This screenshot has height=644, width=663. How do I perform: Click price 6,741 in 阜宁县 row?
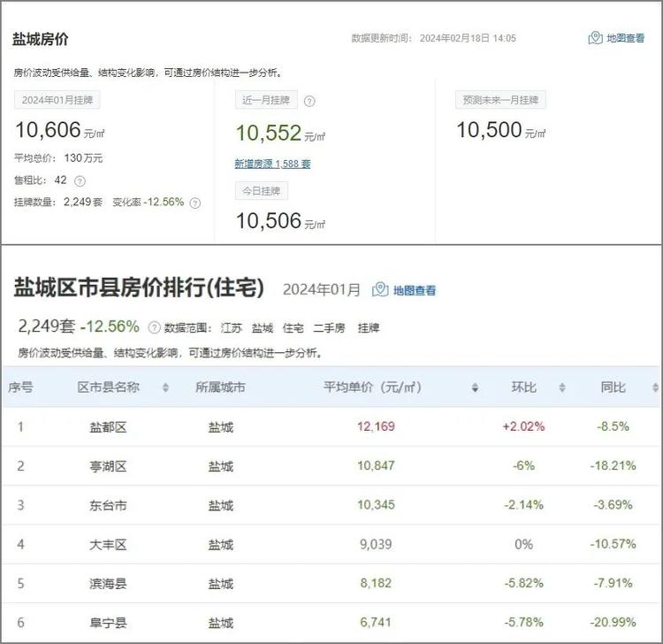pos(376,622)
